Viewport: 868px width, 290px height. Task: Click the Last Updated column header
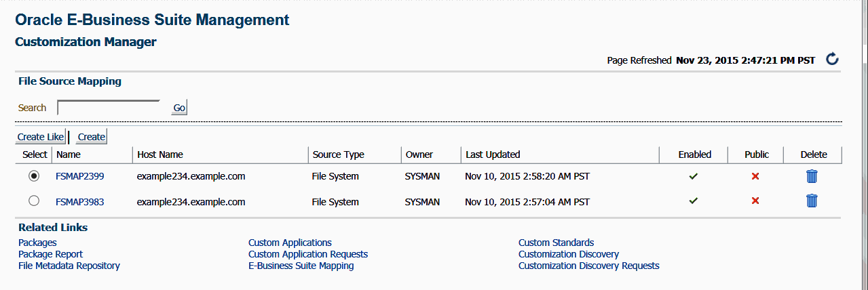(493, 154)
